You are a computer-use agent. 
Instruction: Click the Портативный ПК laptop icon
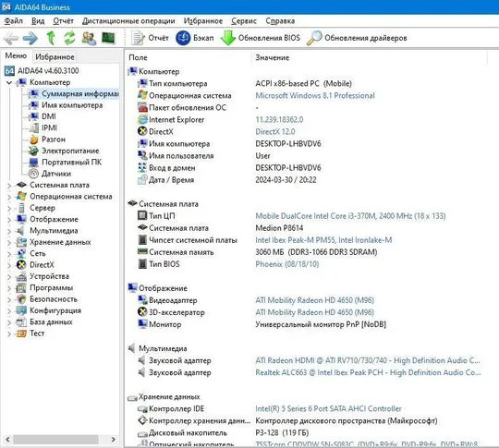coord(33,163)
